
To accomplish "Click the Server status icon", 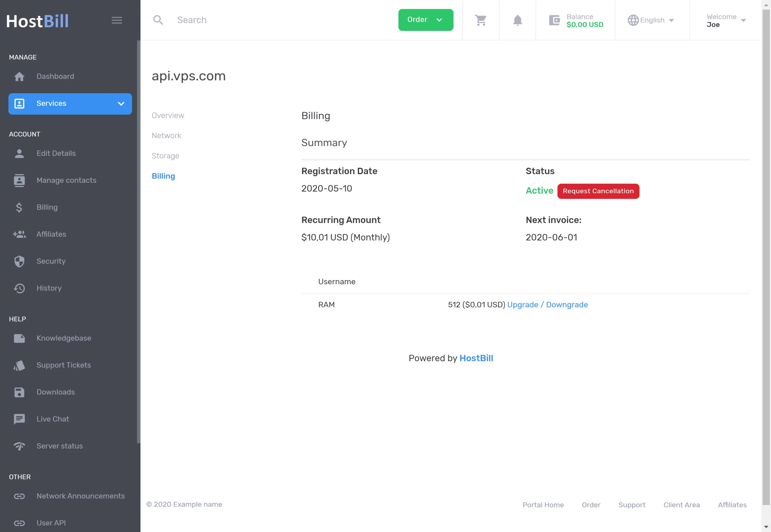I will [x=19, y=446].
